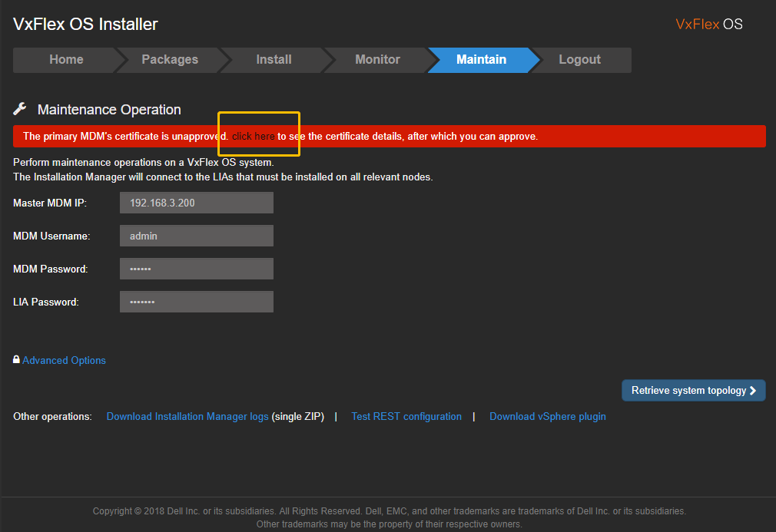Click the Maintenance Operation heading

[x=109, y=110]
